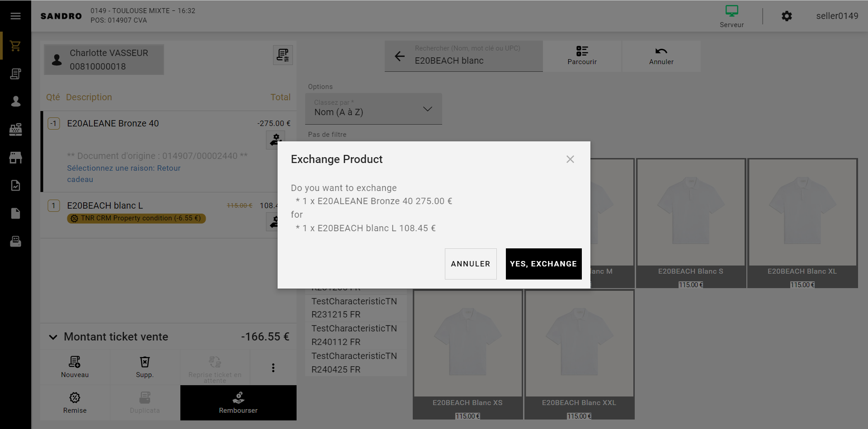This screenshot has width=868, height=429.
Task: Open the store sidebar icon
Action: pyautogui.click(x=15, y=158)
